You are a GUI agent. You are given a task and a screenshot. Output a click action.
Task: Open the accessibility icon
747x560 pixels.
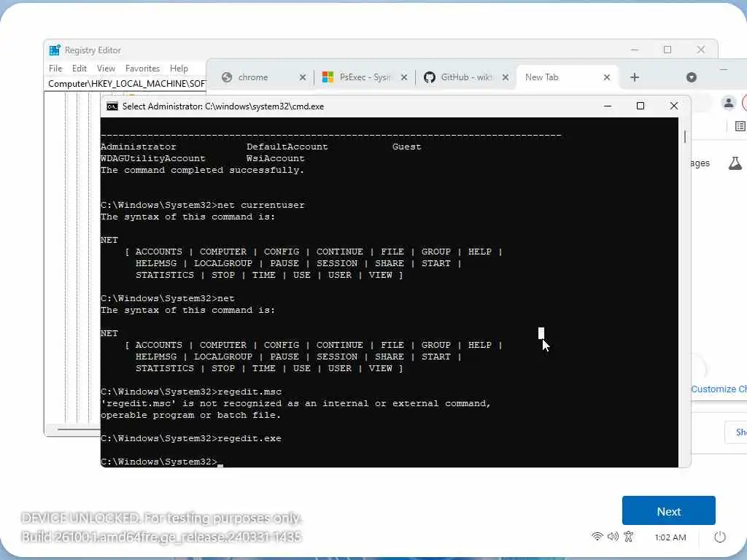628,537
